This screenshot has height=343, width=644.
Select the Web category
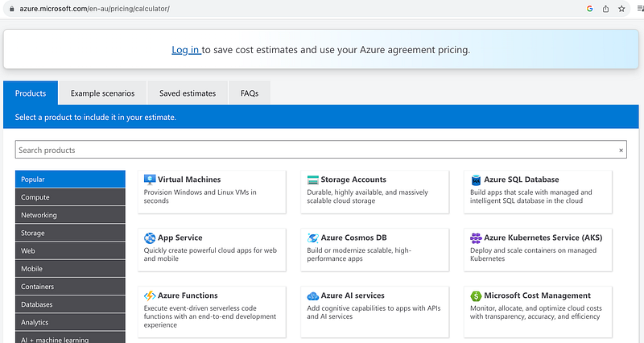(x=70, y=250)
